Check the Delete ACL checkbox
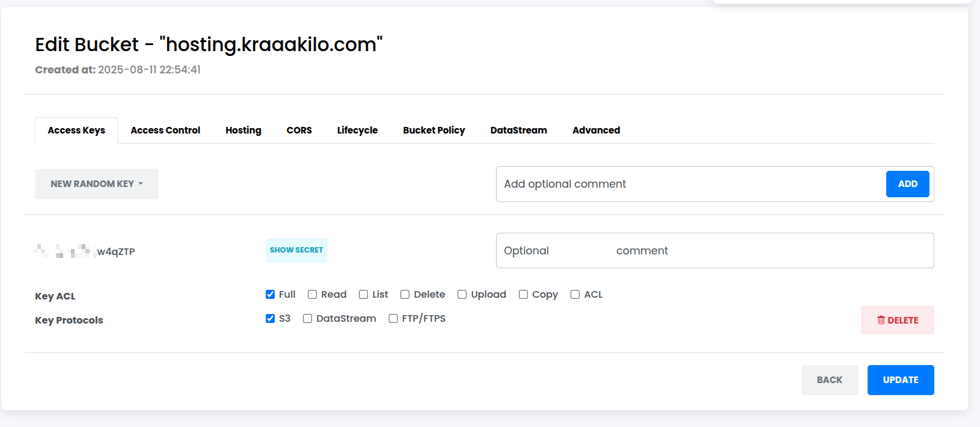Screen dimensions: 980x427 (405, 295)
